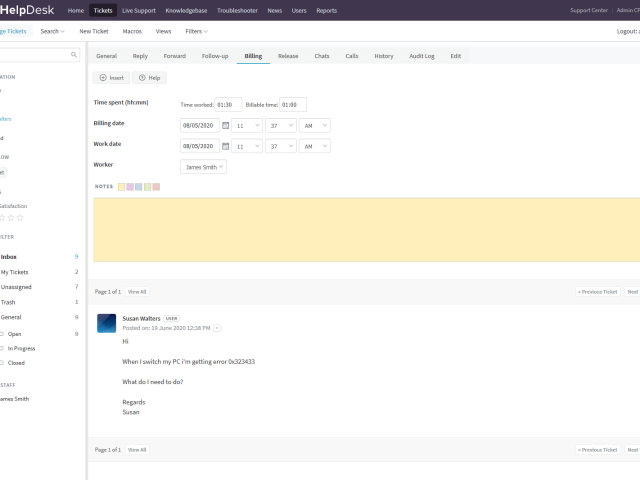This screenshot has height=480, width=640.
Task: Pick the purple note color swatch
Action: tap(130, 187)
